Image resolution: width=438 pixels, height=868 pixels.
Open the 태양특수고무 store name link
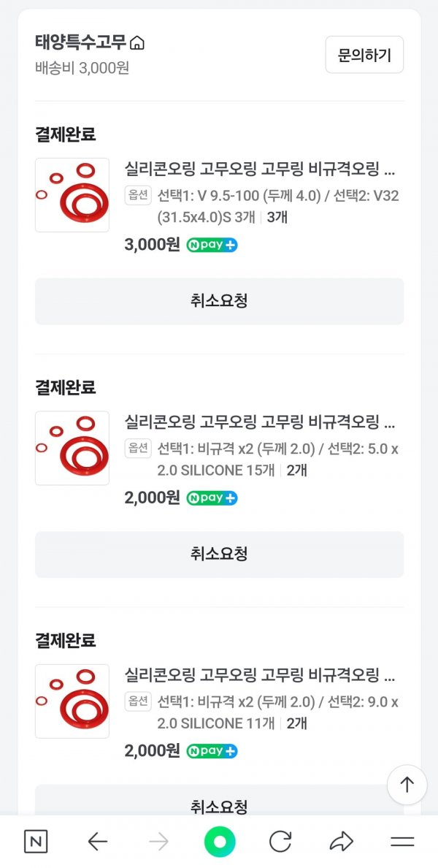pos(81,42)
